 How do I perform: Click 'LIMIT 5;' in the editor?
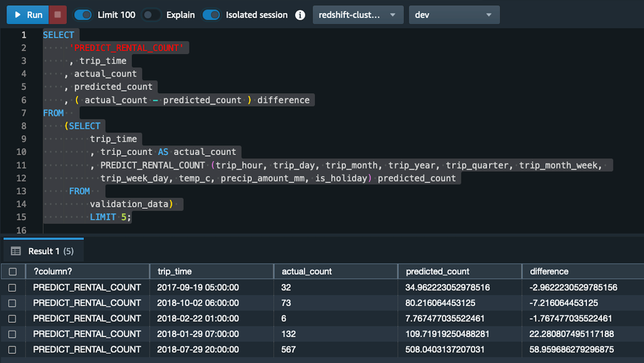click(x=110, y=217)
